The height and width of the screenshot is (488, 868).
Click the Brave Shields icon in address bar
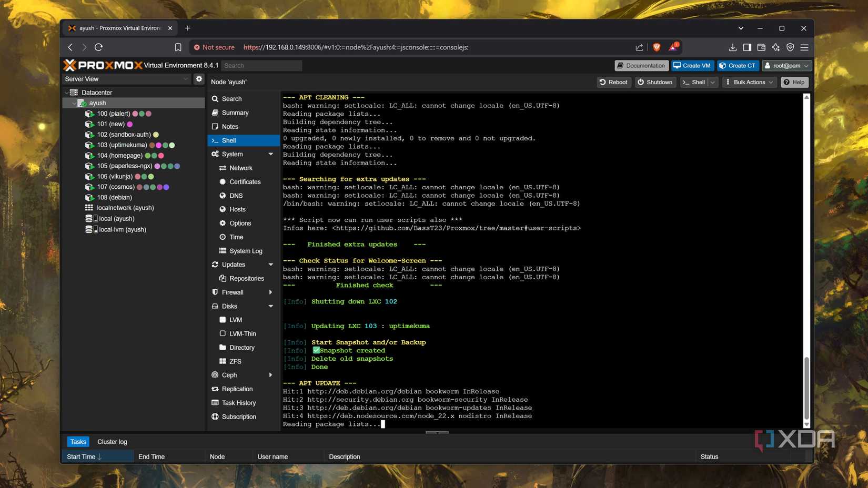pos(657,47)
